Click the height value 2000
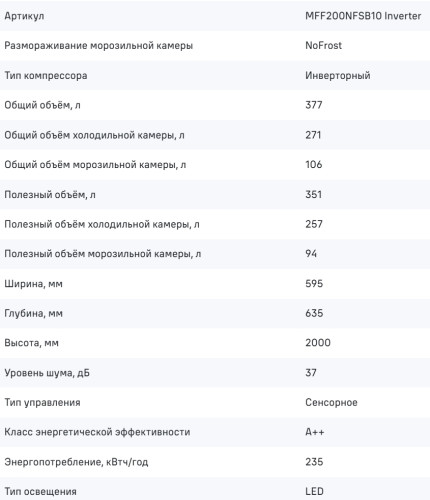Screen dimensions: 430x500 (x=318, y=343)
